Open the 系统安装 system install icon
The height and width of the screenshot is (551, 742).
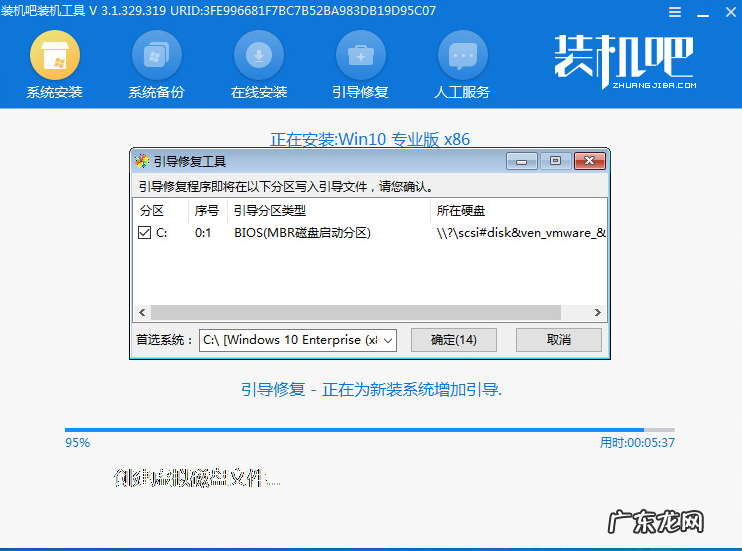(54, 55)
